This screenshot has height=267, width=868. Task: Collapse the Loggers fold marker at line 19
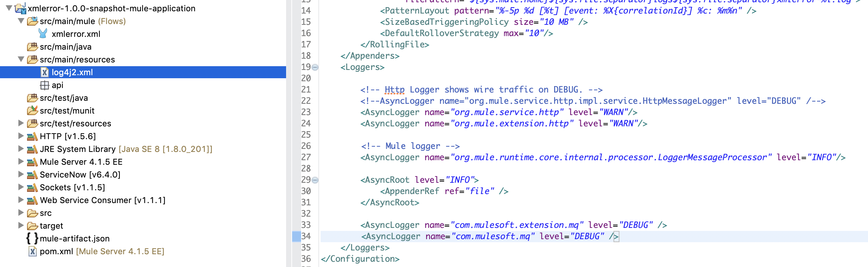click(x=315, y=67)
